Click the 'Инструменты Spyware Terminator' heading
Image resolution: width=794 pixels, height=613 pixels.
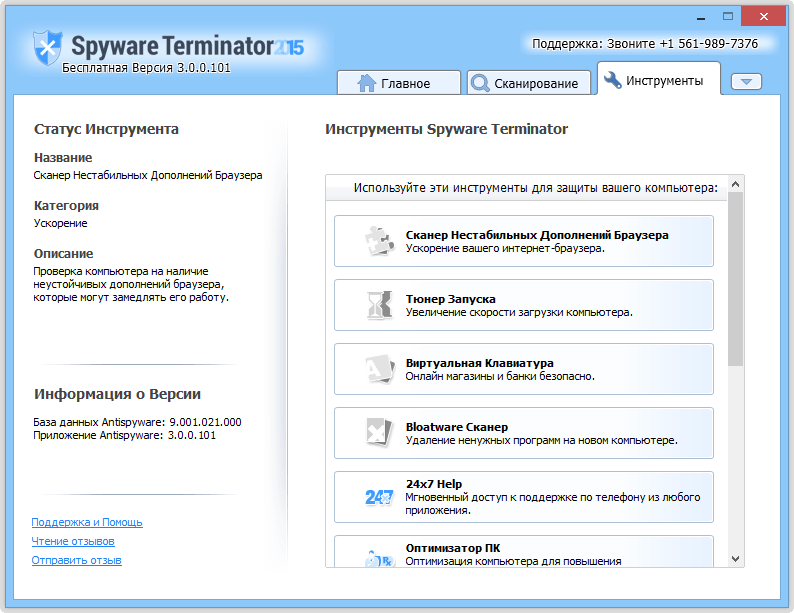(x=446, y=129)
